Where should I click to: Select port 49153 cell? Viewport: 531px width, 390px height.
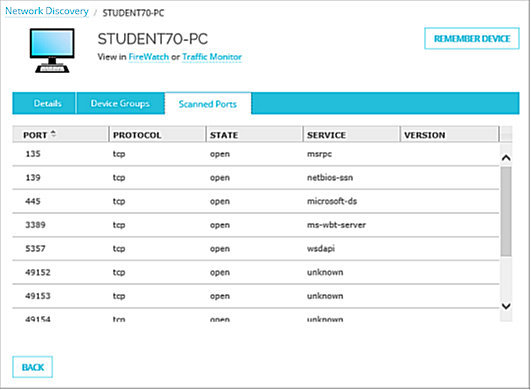tap(38, 296)
